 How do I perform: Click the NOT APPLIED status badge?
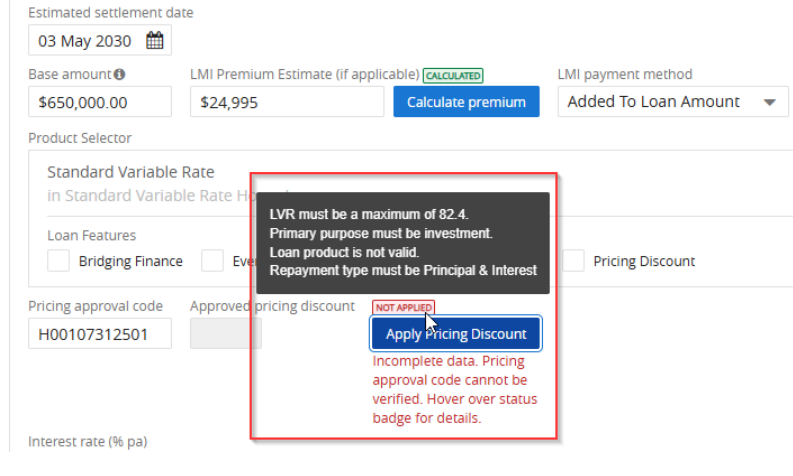[x=404, y=307]
